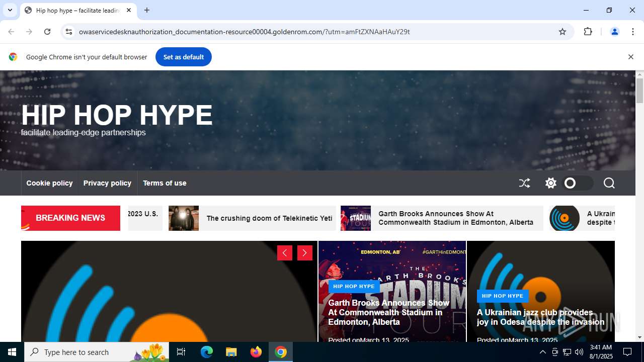View site information icon in address bar
The height and width of the screenshot is (362, 644).
(69, 32)
